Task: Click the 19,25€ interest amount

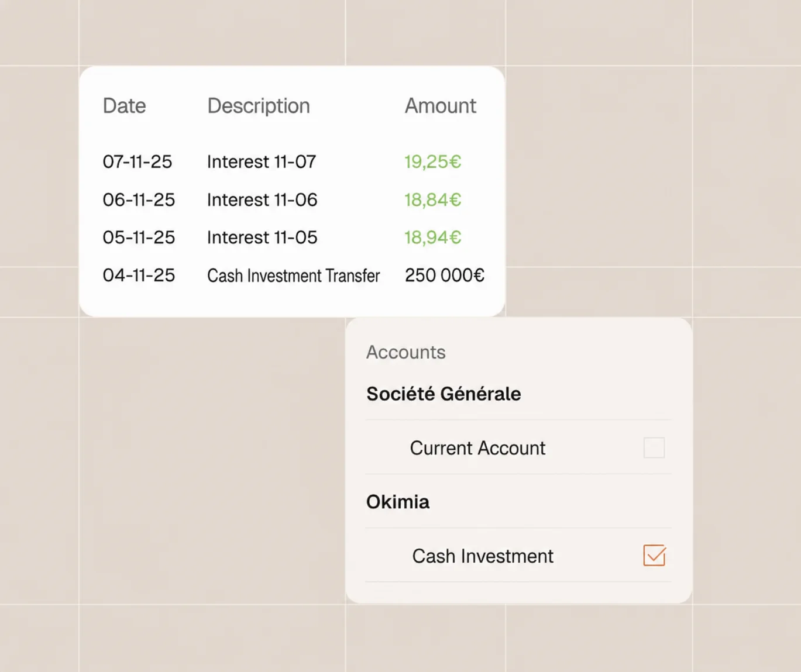Action: [432, 161]
